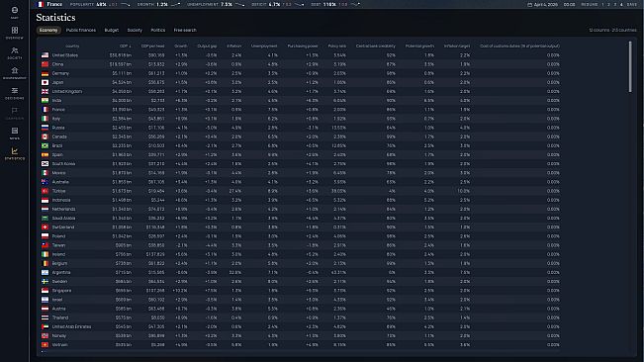The width and height of the screenshot is (644, 362).
Task: Click the Japan flag icon
Action: point(45,82)
